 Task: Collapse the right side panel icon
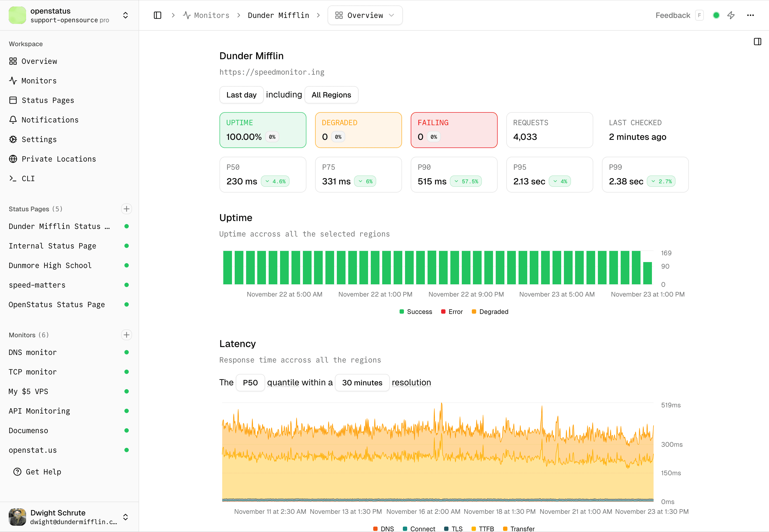coord(757,41)
